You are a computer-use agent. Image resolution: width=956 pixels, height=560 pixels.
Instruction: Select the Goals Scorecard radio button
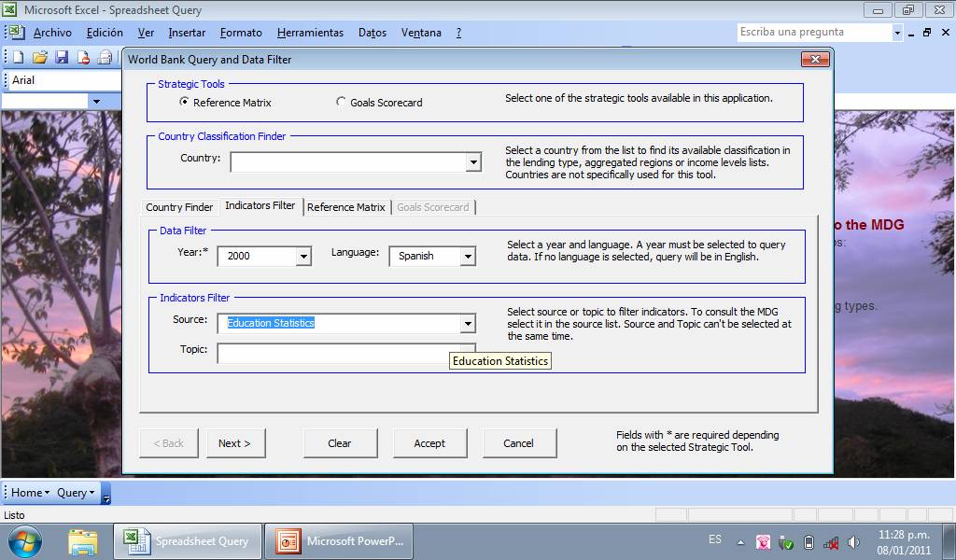pos(341,102)
